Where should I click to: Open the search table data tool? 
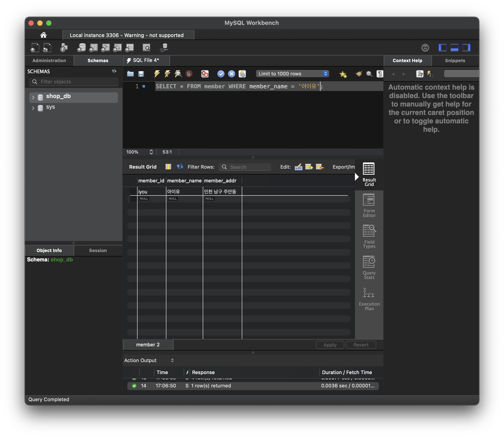147,47
